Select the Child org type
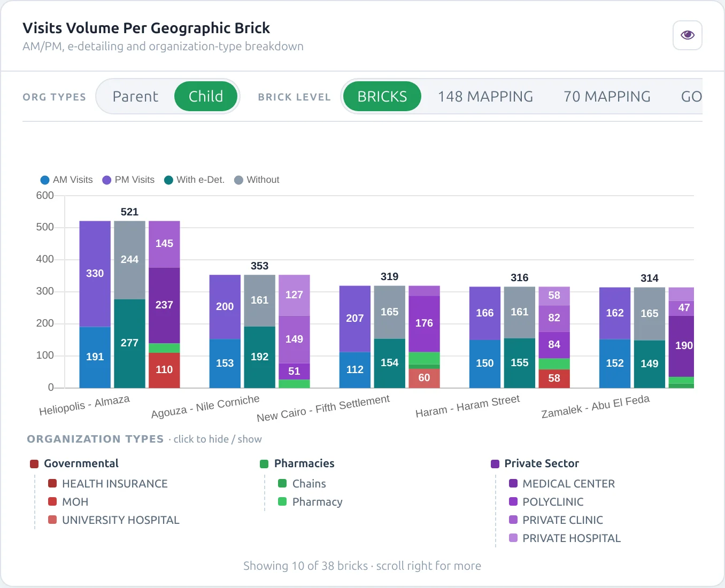 [x=206, y=96]
